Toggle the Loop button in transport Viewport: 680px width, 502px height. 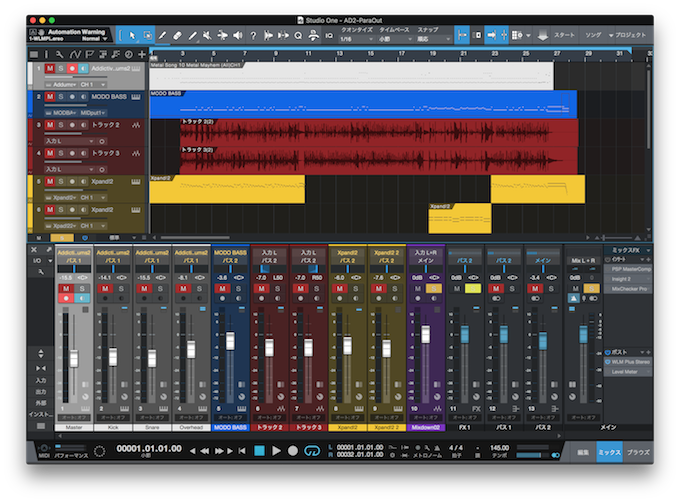click(312, 451)
